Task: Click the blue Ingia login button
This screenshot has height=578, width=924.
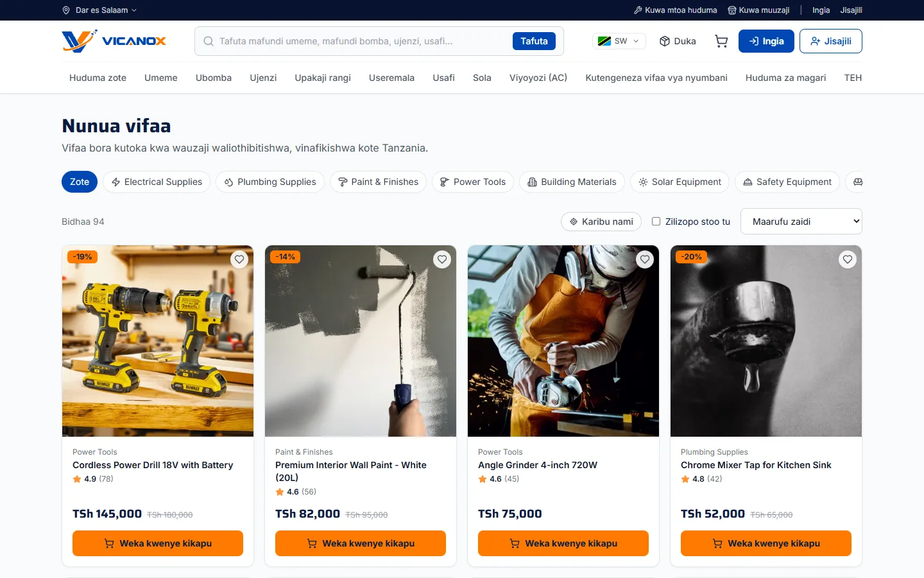Action: (x=766, y=41)
